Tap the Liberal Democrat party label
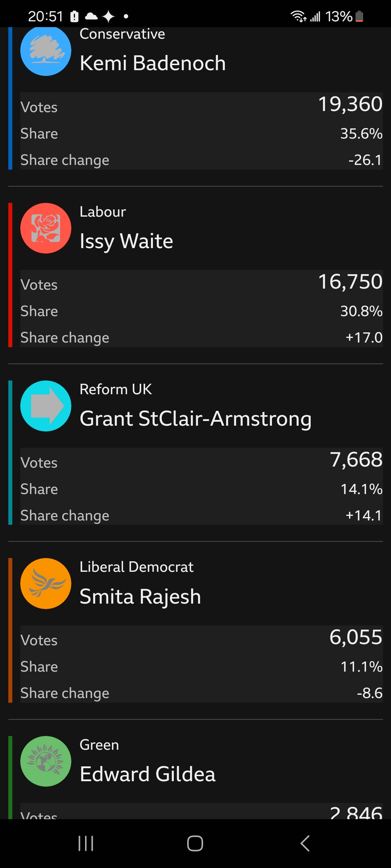The height and width of the screenshot is (868, 391). point(136,567)
